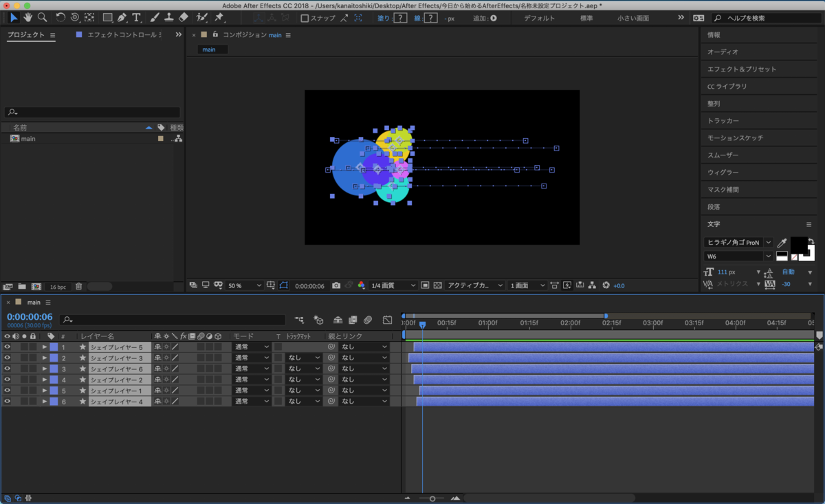
Task: Open the トラッカー panel
Action: coord(723,121)
